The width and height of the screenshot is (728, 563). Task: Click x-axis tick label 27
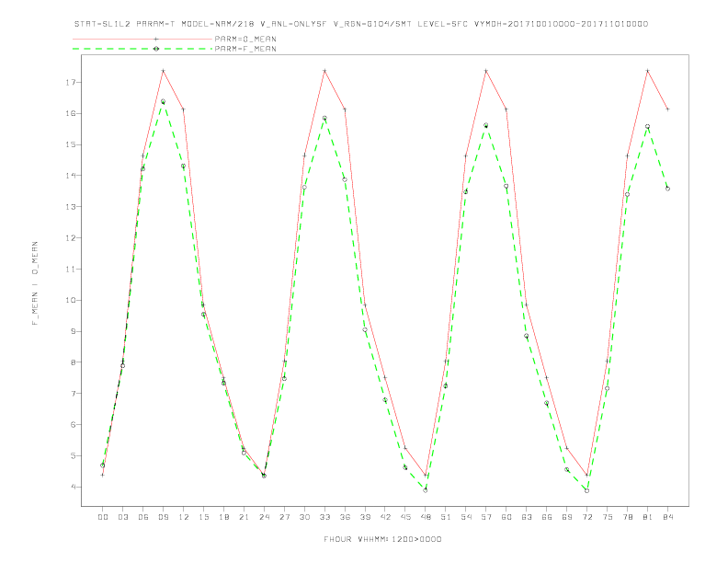(x=284, y=517)
